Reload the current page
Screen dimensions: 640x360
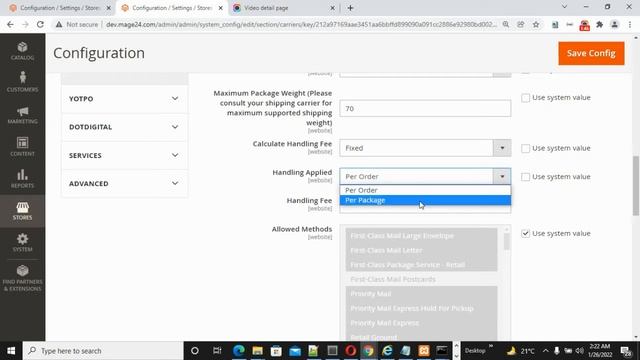[x=40, y=24]
